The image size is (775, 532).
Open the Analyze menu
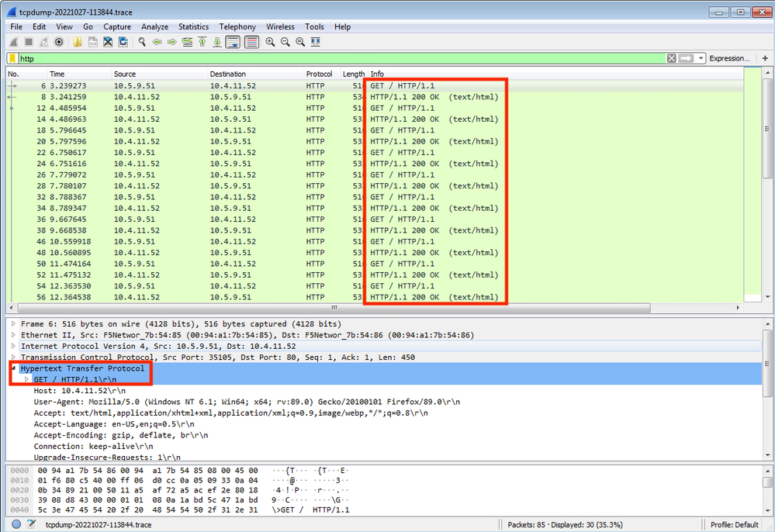pos(154,26)
